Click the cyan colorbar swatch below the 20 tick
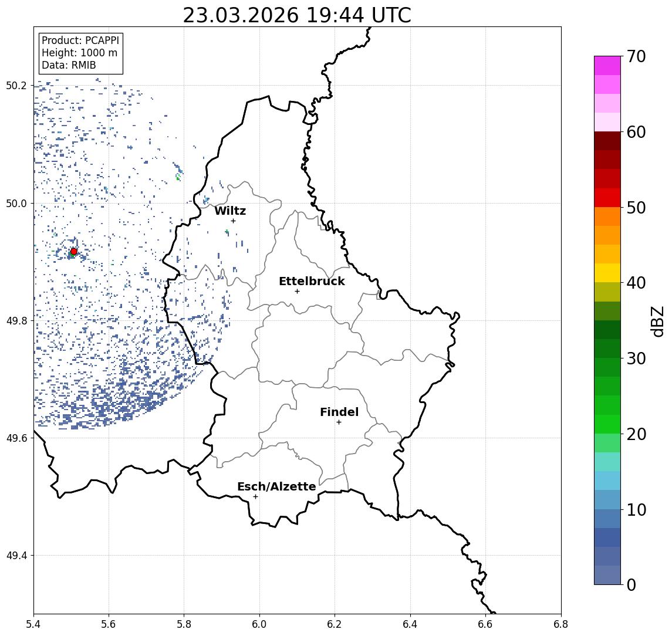Viewport: 672px width, 636px height. coord(607,462)
